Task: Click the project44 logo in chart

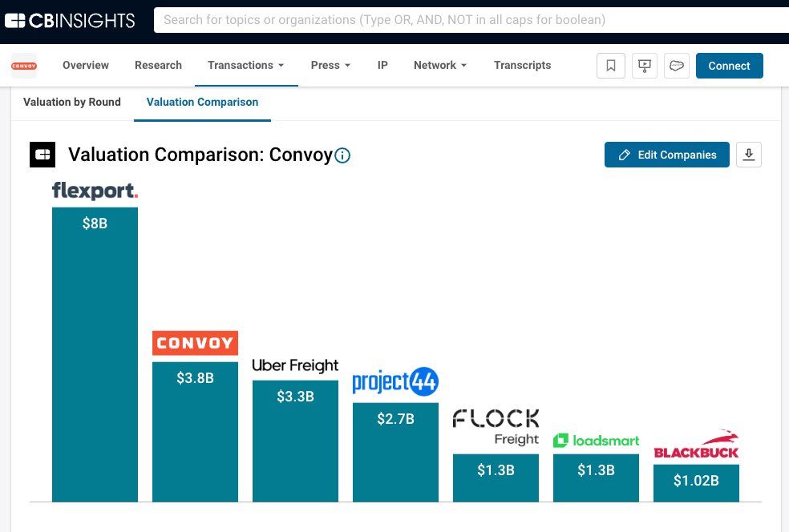Action: click(395, 382)
